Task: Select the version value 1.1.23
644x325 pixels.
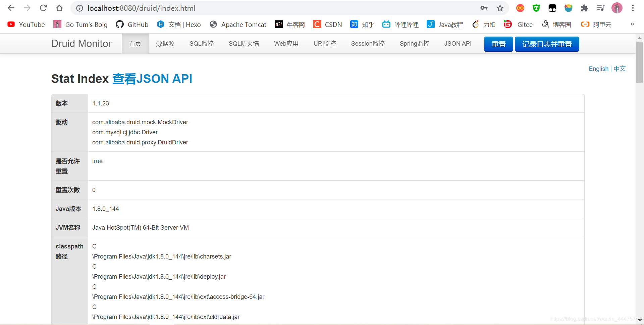Action: 101,103
